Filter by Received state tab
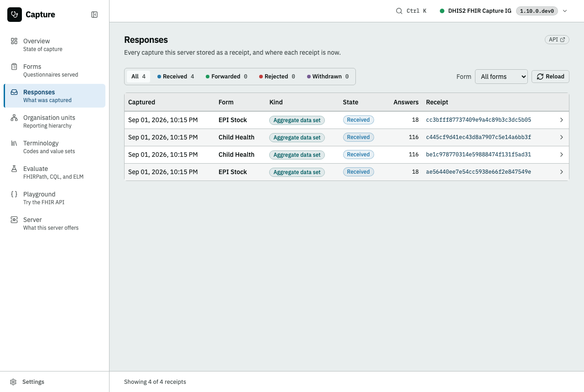The width and height of the screenshot is (584, 392). [x=176, y=77]
